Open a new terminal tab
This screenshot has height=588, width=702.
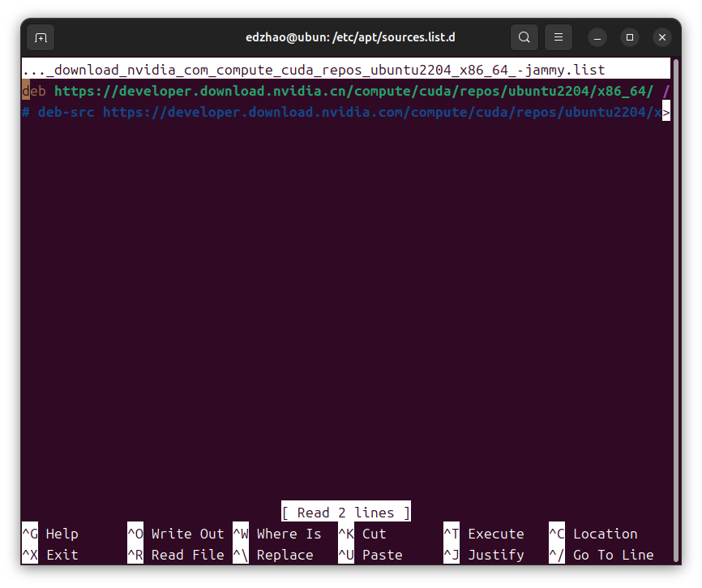41,37
